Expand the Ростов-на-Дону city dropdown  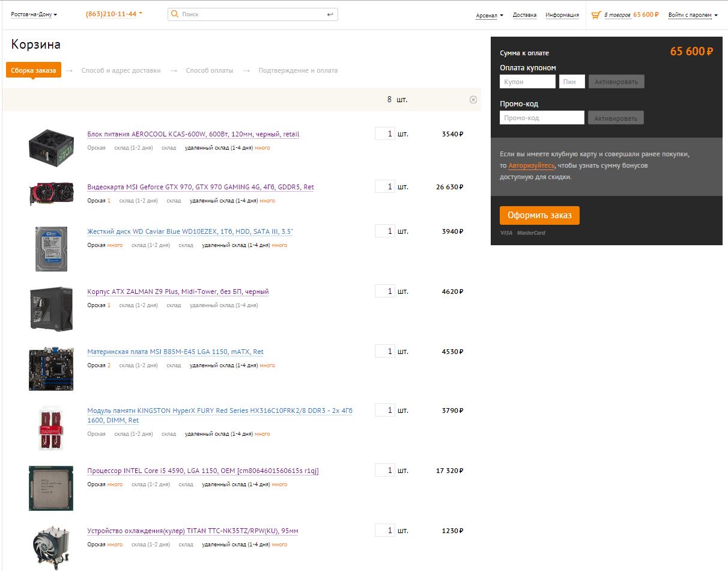pos(34,14)
